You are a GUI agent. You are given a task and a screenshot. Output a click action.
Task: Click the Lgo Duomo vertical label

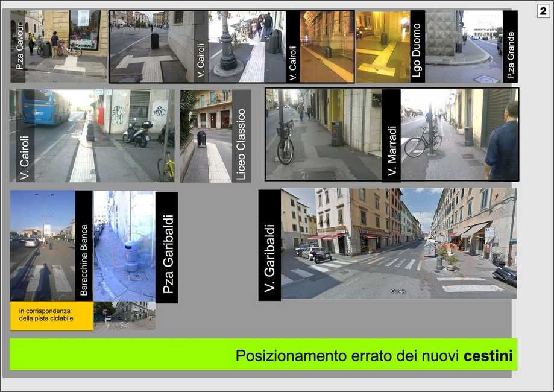tap(417, 46)
